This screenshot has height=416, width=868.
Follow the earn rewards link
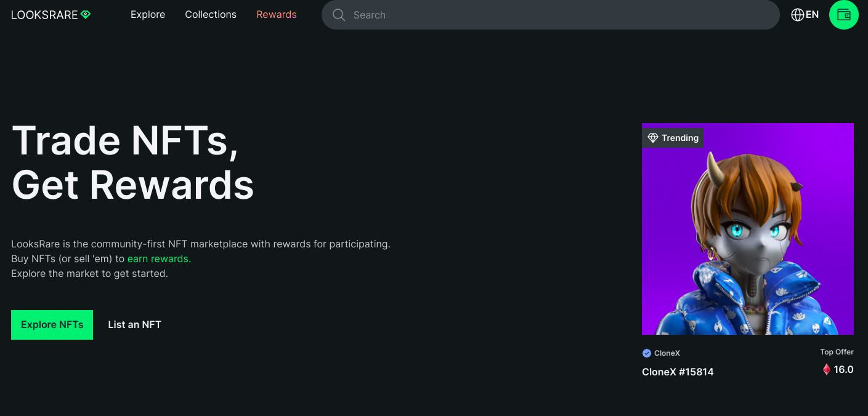click(159, 258)
